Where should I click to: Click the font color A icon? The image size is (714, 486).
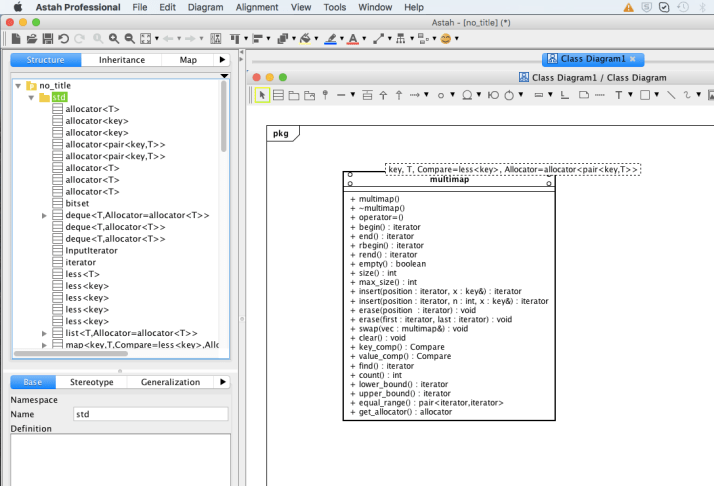(353, 39)
